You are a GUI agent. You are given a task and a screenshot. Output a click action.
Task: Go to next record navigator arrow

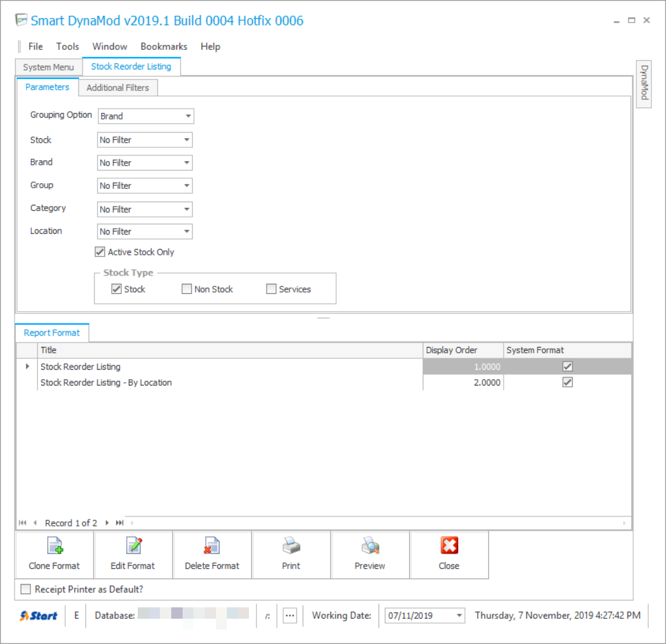point(107,523)
